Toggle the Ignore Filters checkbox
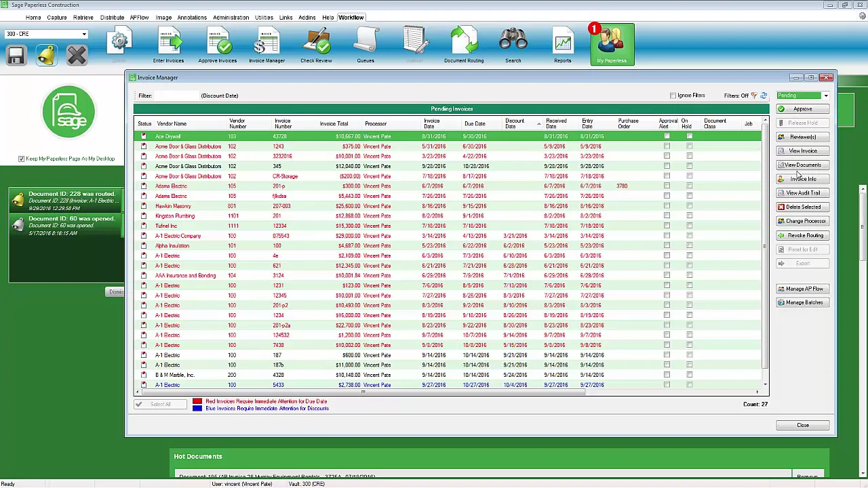 (673, 96)
